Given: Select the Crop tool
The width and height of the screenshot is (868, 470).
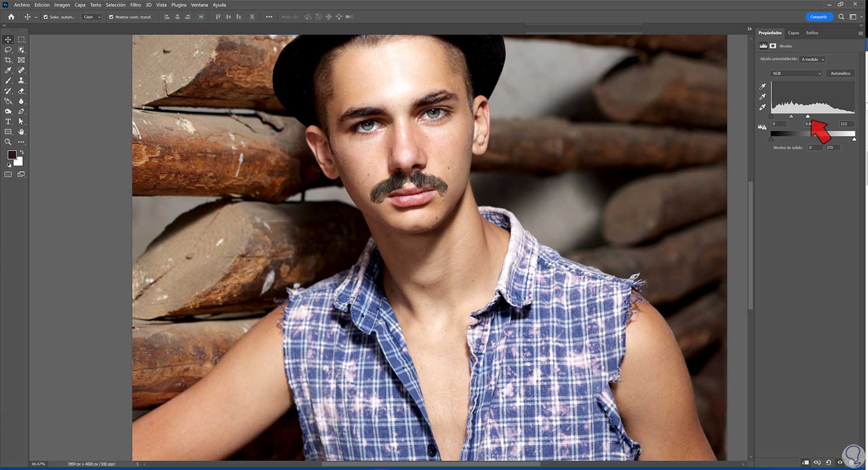Looking at the screenshot, I should coord(8,60).
